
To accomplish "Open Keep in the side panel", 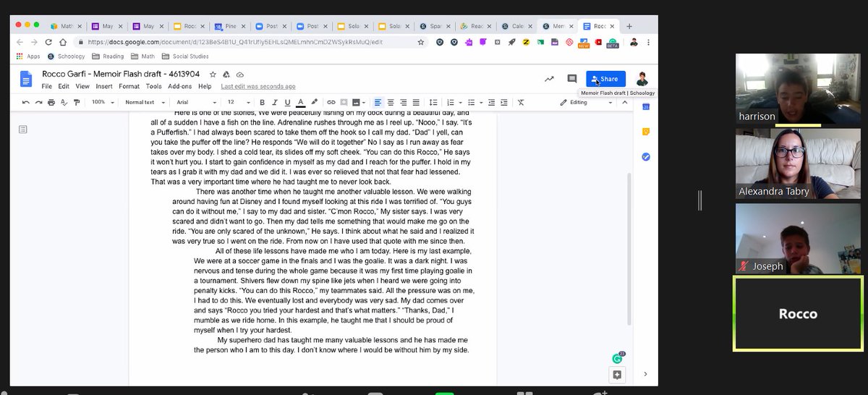I will tap(646, 132).
